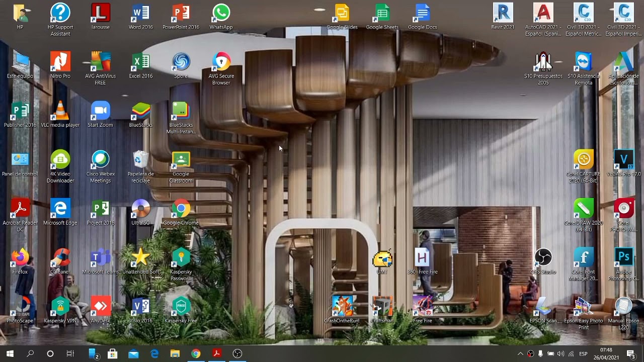Screen dimensions: 644x362
Task: Select the CCleaner desktop icon
Action: click(60, 260)
